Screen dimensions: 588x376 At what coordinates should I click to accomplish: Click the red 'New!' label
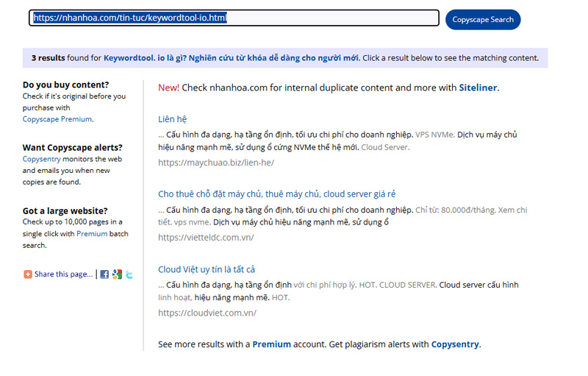[x=168, y=88]
